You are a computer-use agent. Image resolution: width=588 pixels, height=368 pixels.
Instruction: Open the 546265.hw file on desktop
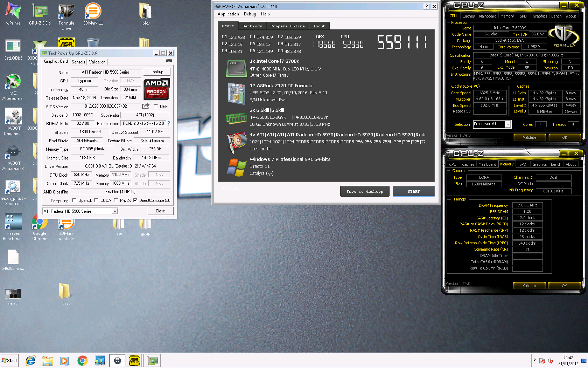coord(13,260)
